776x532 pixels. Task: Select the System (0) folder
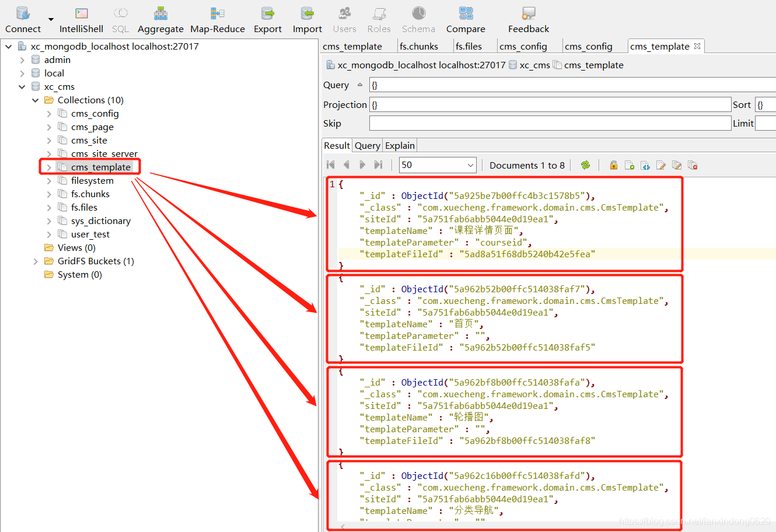(80, 274)
